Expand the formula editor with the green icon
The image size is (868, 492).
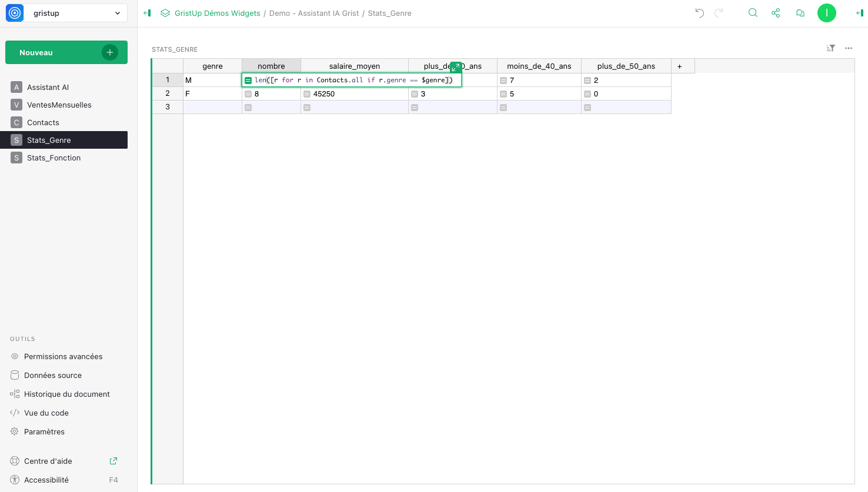(456, 68)
